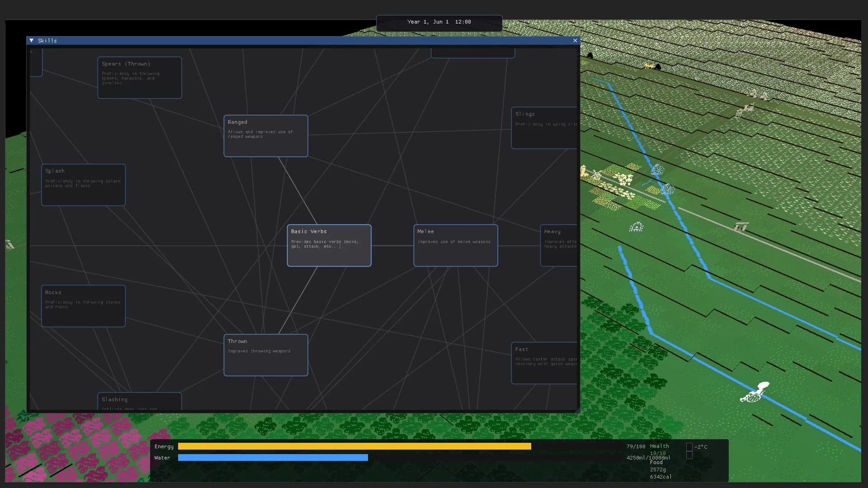Choose the Thrown skill node
The width and height of the screenshot is (868, 488).
pyautogui.click(x=266, y=355)
